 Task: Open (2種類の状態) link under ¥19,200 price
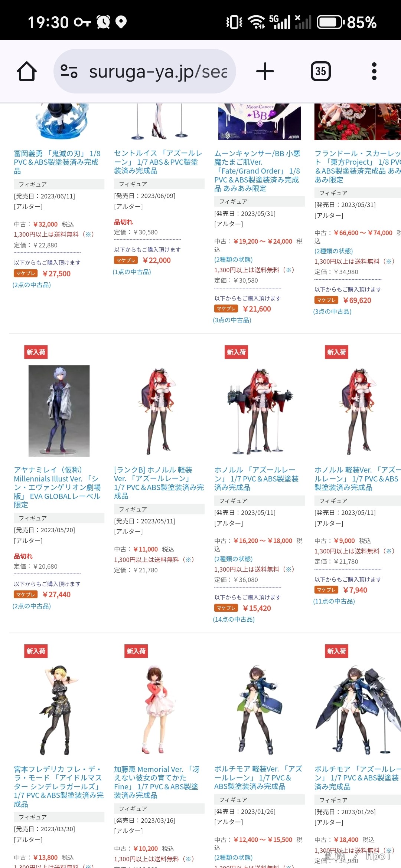coord(233,260)
